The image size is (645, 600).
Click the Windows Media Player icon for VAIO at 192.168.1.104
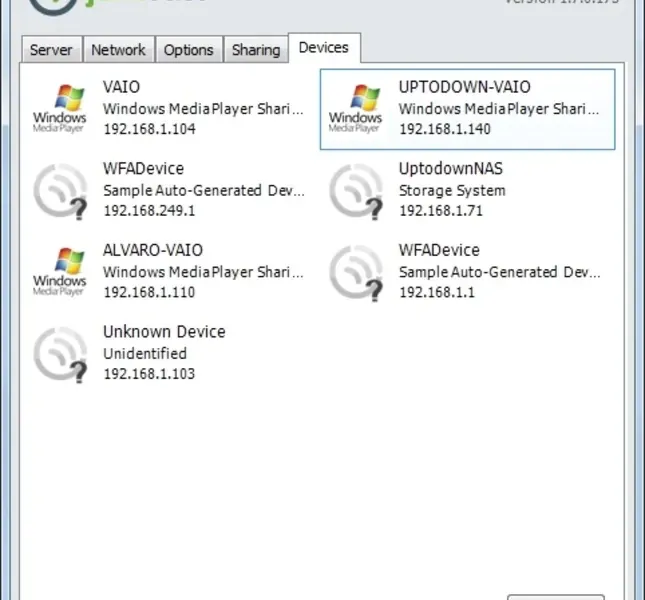[x=60, y=109]
